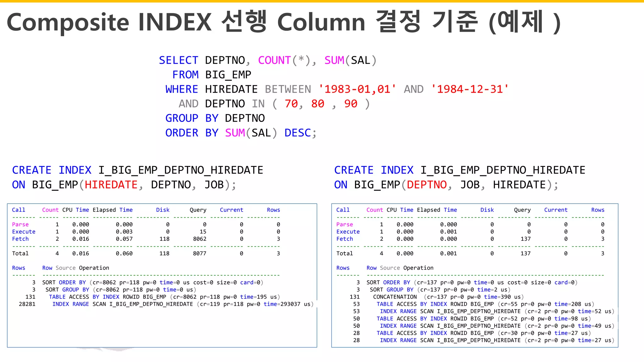Click red 'HIREDATE' in left index definition
The width and height of the screenshot is (644, 362).
coord(111,185)
